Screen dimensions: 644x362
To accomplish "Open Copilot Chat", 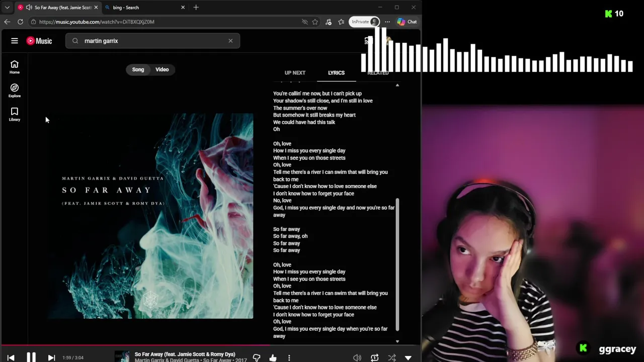I will (x=407, y=22).
